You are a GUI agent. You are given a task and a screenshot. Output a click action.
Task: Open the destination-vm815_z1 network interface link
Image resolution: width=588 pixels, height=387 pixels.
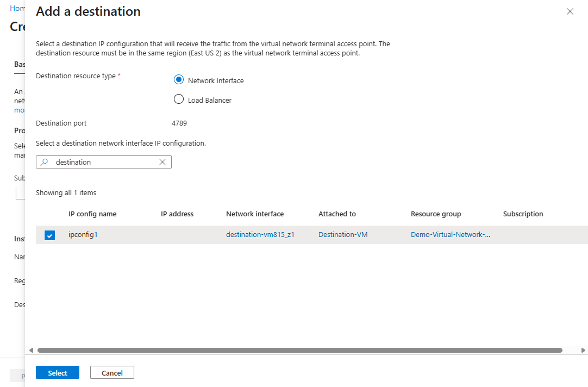coord(260,235)
